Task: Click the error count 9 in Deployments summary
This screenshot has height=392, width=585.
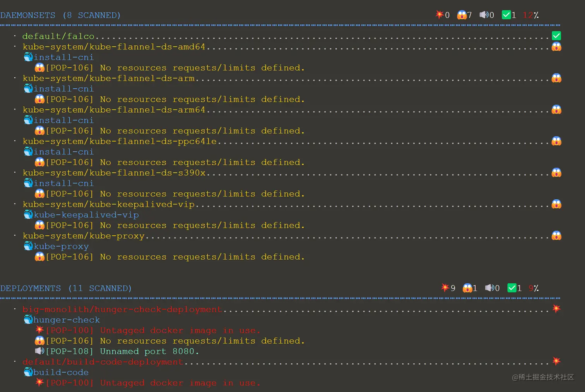Action: pyautogui.click(x=453, y=288)
